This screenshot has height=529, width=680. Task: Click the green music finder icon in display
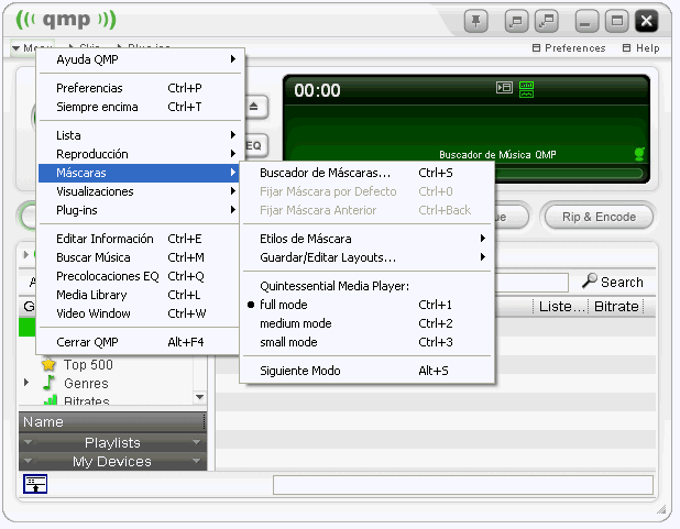[640, 154]
